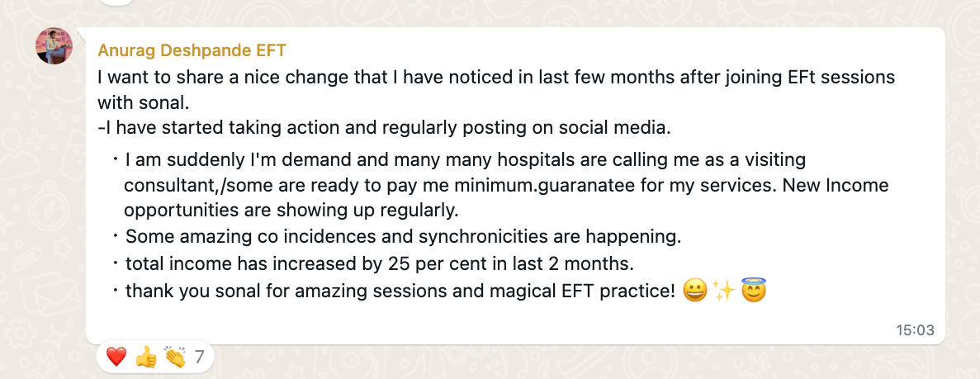
Task: Click the red heart reaction
Action: tap(116, 357)
